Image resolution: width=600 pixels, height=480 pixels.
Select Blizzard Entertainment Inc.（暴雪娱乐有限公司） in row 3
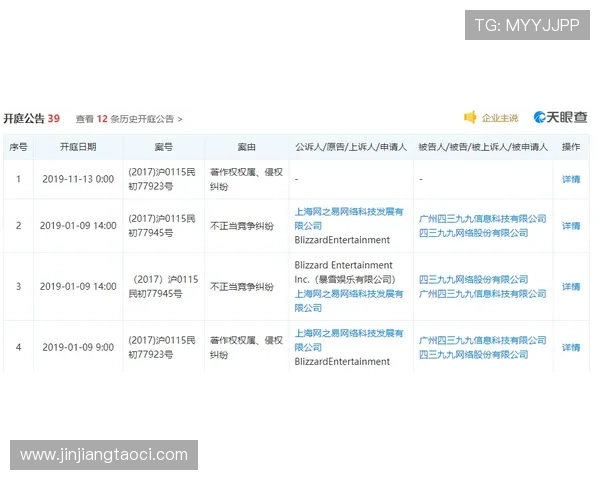(x=345, y=272)
